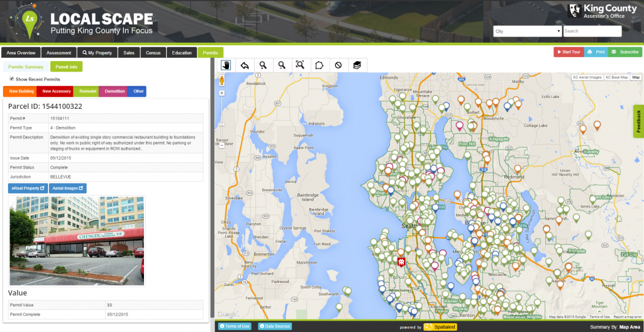Click the Print button
The image size is (644, 332).
[x=596, y=52]
